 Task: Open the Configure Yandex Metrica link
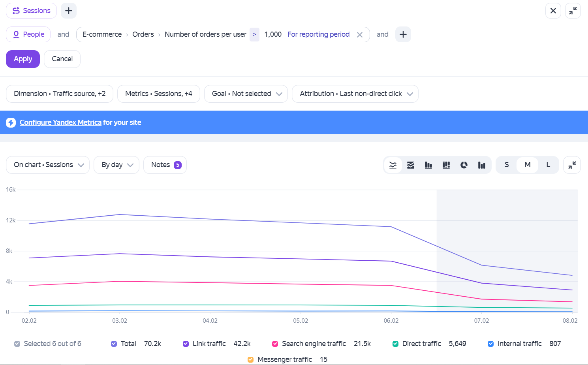pos(60,122)
